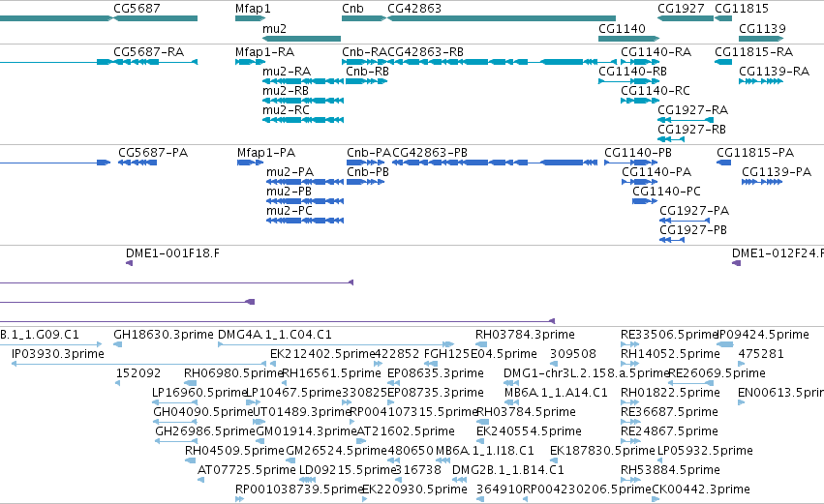Open the CG1140-PC protein label
The height and width of the screenshot is (504, 824).
click(666, 192)
